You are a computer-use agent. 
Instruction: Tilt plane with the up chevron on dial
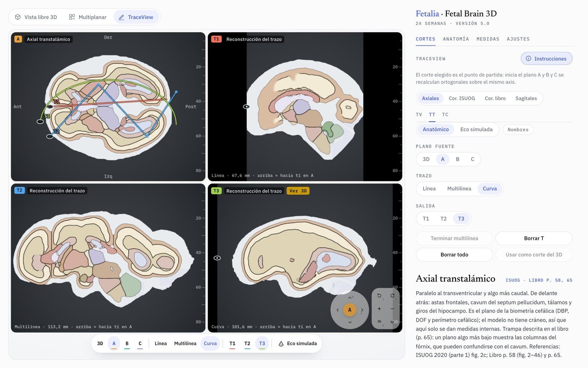pyautogui.click(x=350, y=297)
